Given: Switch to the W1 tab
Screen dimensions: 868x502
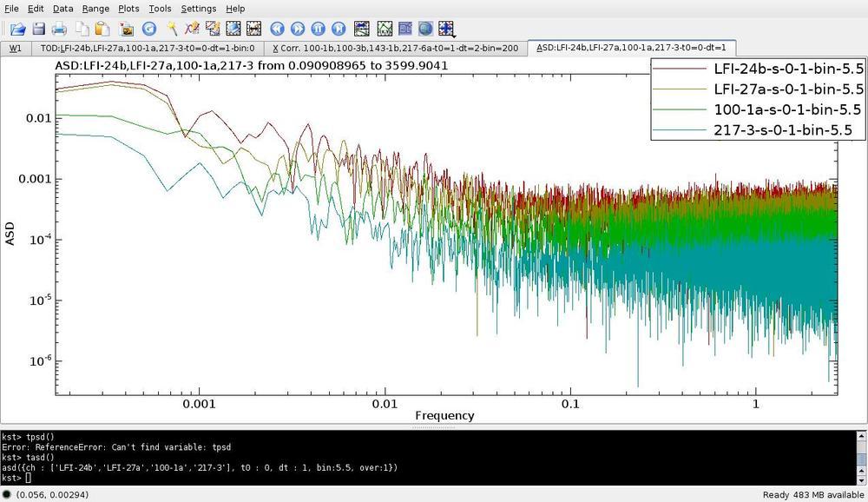Looking at the screenshot, I should [x=16, y=48].
